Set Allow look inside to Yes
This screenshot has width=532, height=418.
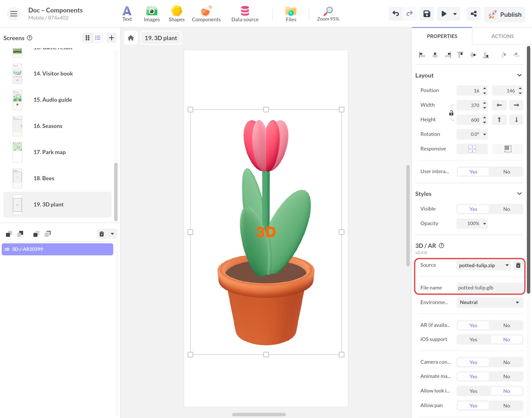coord(473,391)
